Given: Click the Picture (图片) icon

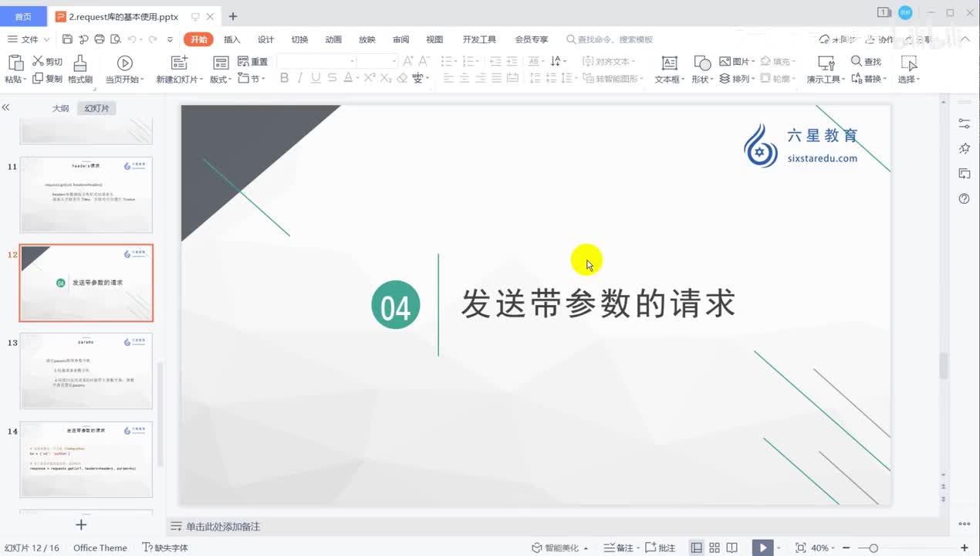Looking at the screenshot, I should click(x=725, y=62).
